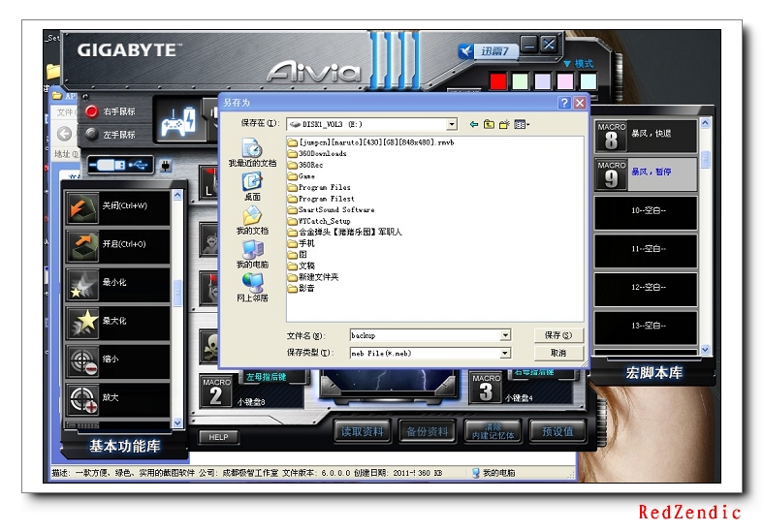The image size is (764, 532).
Task: Click the help question mark in dialog
Action: coord(564,103)
